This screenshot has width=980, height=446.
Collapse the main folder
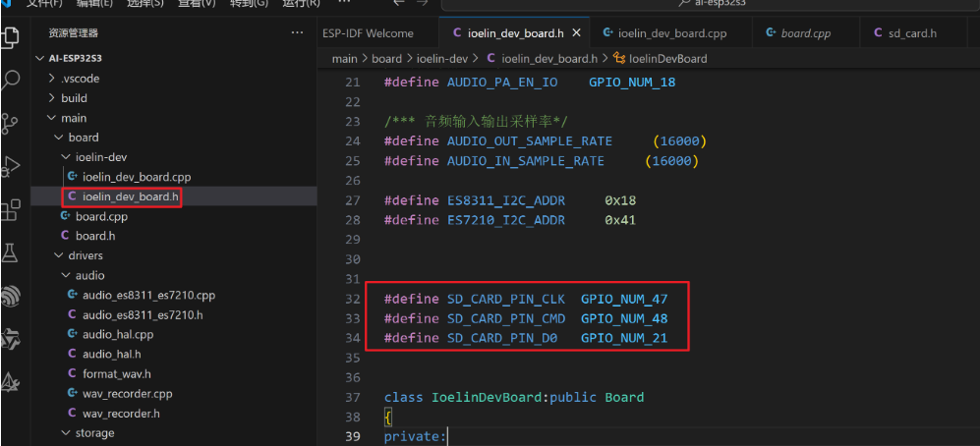point(52,118)
